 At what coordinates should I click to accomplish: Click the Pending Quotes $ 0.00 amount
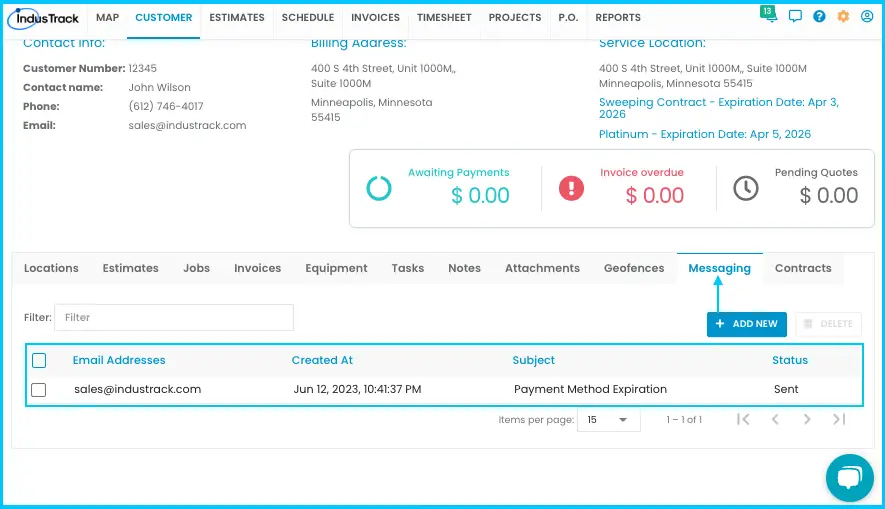[x=829, y=196]
